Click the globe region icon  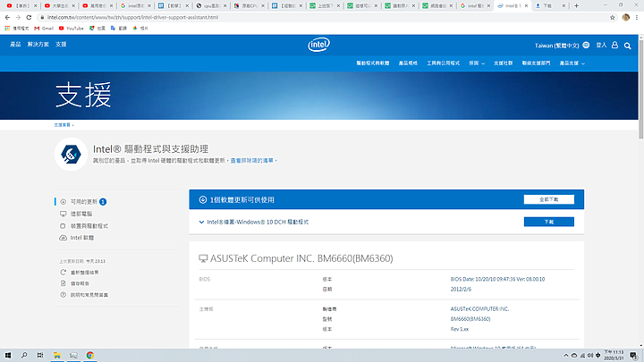[586, 46]
